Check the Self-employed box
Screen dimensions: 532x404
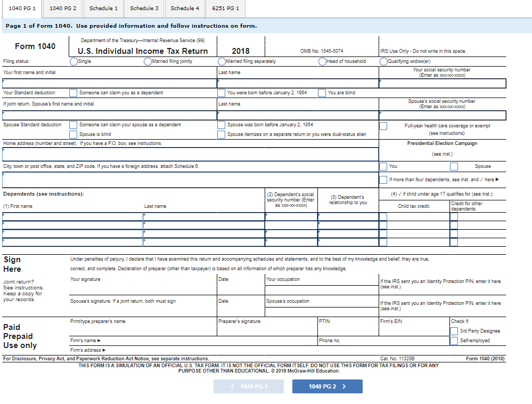[x=454, y=341]
